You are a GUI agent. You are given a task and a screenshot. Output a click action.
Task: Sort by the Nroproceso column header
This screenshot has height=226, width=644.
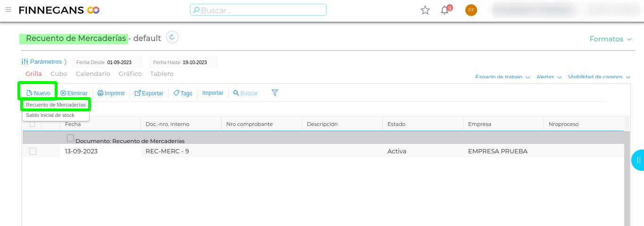(x=584, y=124)
